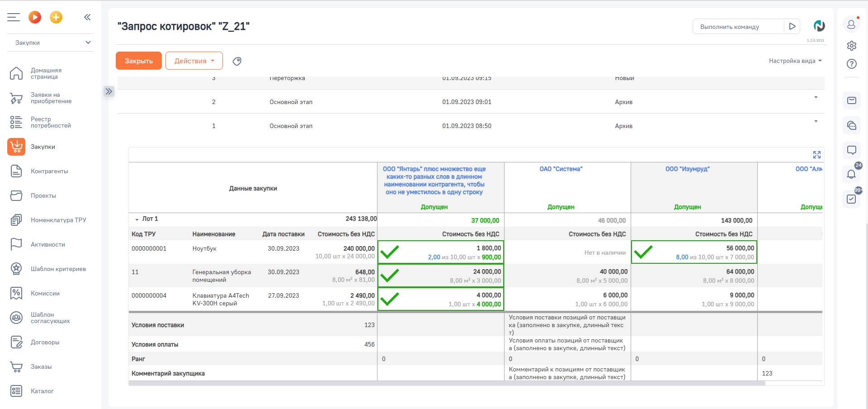The width and height of the screenshot is (868, 409).
Task: Collapse the Лот 1 row
Action: [x=137, y=219]
